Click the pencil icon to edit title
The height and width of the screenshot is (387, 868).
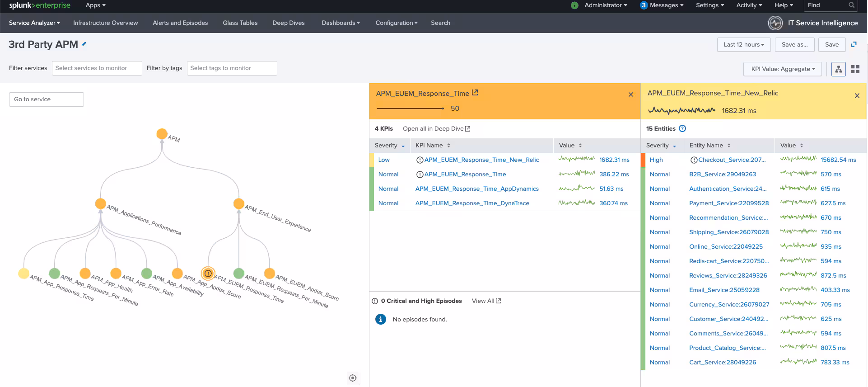pyautogui.click(x=84, y=44)
